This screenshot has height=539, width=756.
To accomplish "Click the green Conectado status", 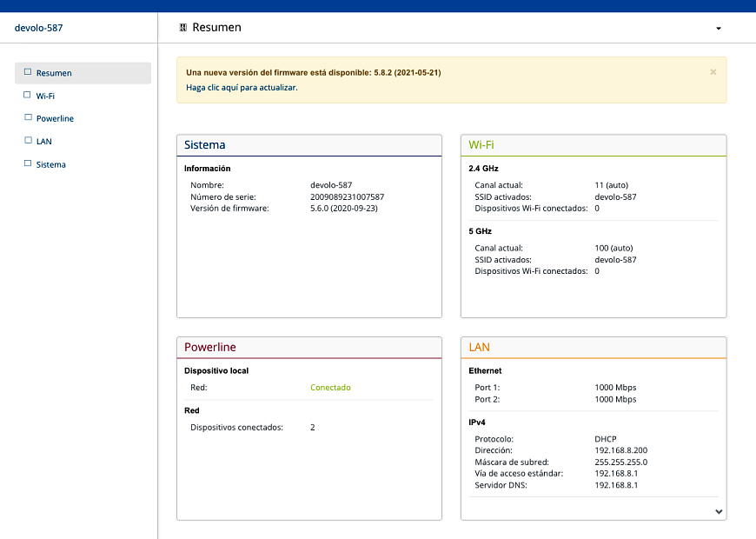I will coord(330,388).
